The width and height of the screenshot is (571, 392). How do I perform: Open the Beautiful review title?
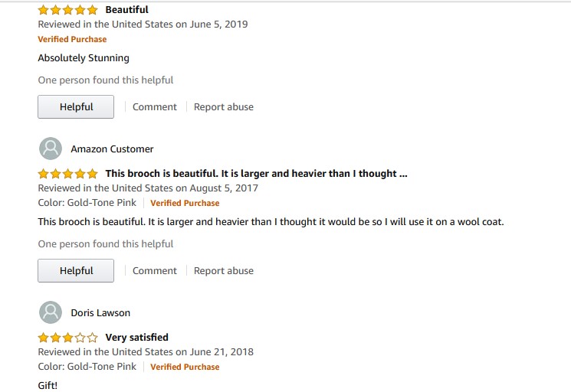[x=126, y=10]
